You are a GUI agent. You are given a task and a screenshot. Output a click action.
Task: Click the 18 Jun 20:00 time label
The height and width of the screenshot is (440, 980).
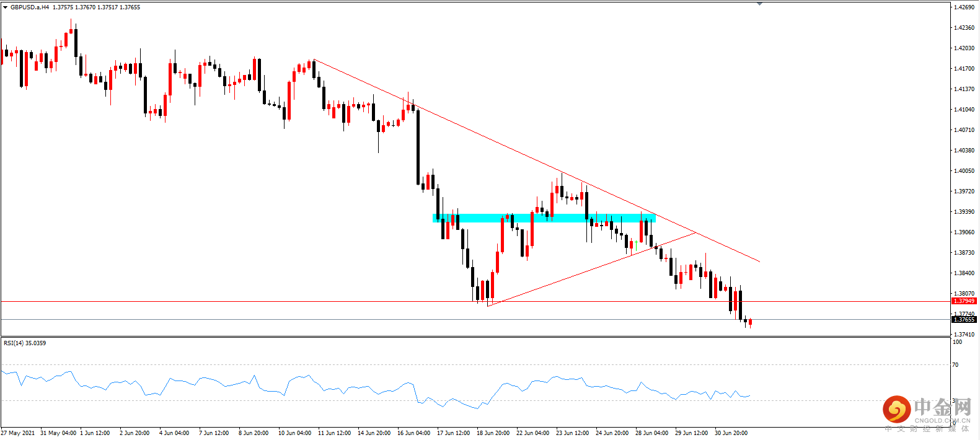(x=493, y=433)
